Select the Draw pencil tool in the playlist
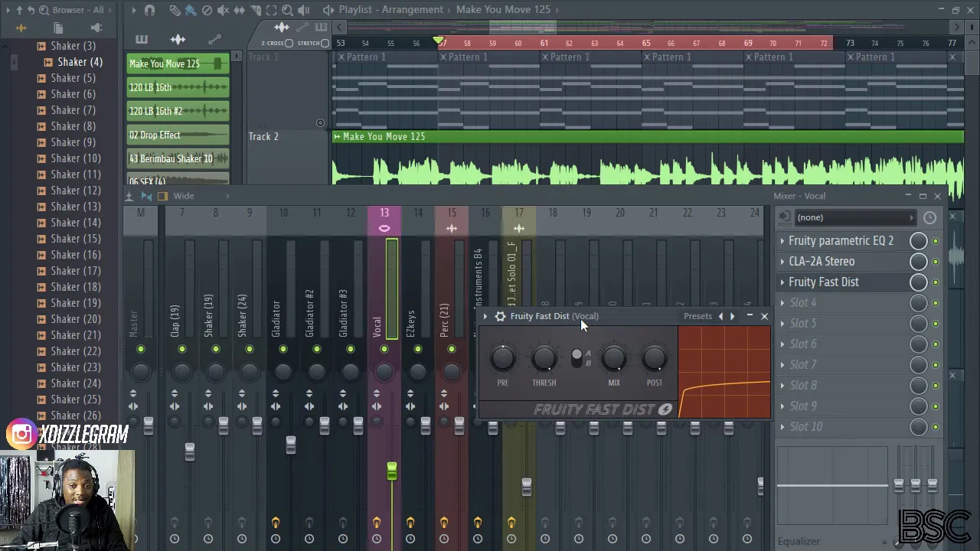The height and width of the screenshot is (551, 980). 175,10
